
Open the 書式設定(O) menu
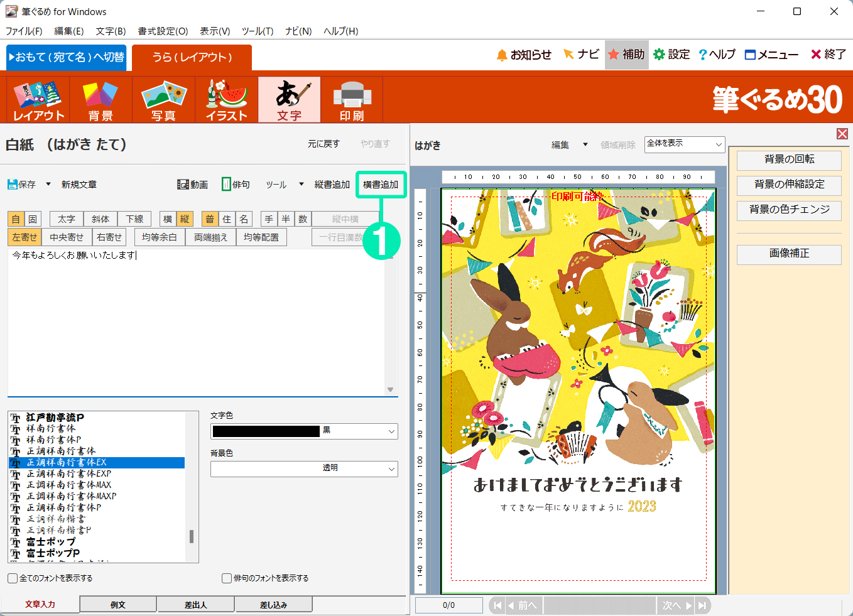point(163,31)
